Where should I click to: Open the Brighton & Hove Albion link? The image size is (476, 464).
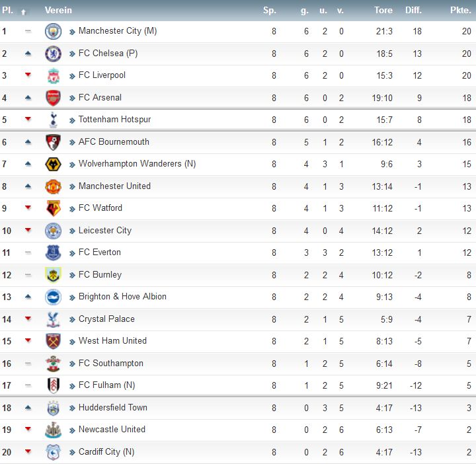point(122,297)
